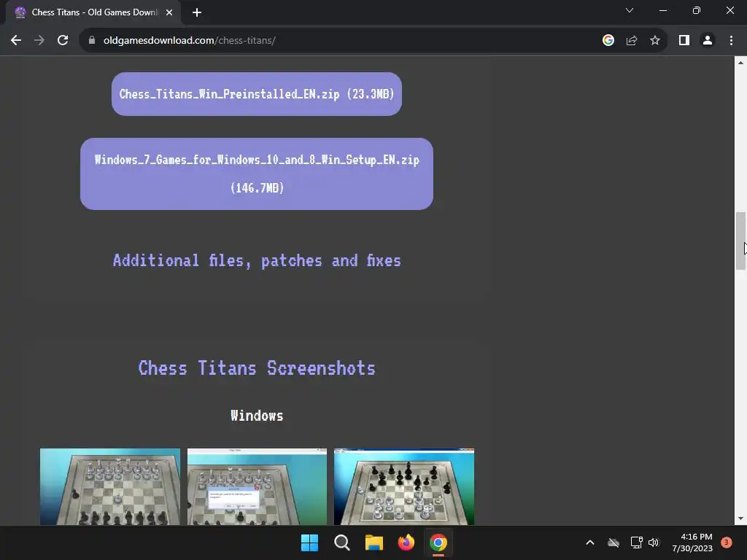The height and width of the screenshot is (560, 747).
Task: Open network settings tray icon
Action: [636, 542]
